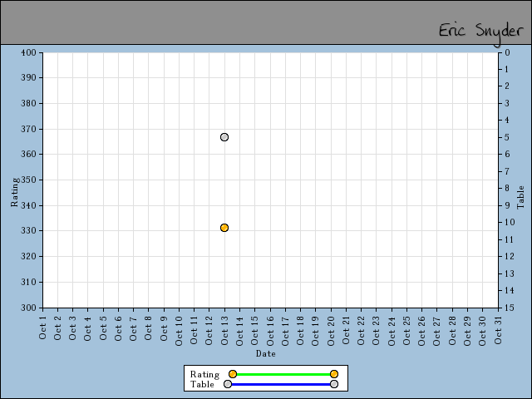Click the right gray marker in the legend
Image resolution: width=532 pixels, height=399 pixels.
pyautogui.click(x=334, y=384)
